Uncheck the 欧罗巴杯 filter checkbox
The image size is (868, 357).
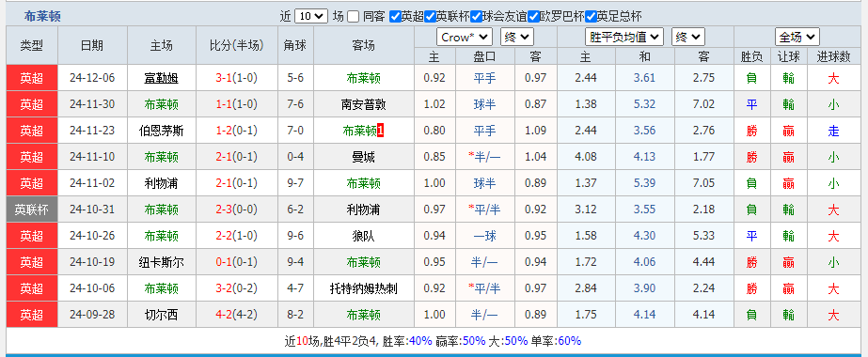pos(533,17)
